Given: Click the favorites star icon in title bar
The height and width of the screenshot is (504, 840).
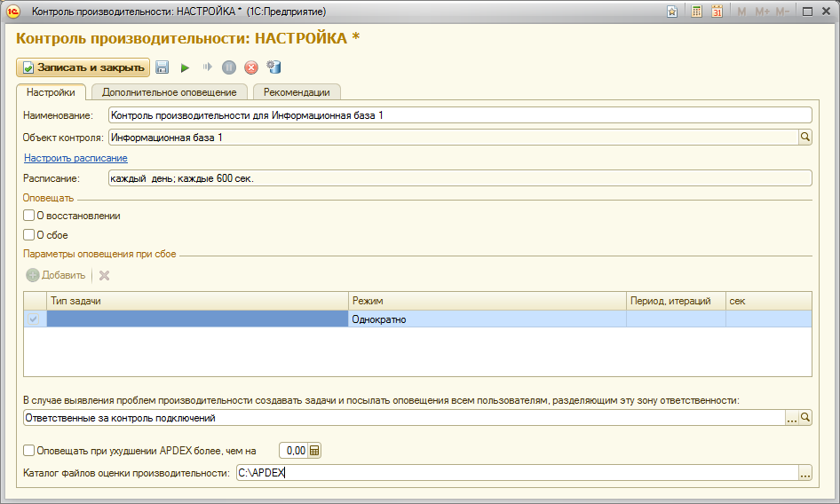Looking at the screenshot, I should point(672,12).
